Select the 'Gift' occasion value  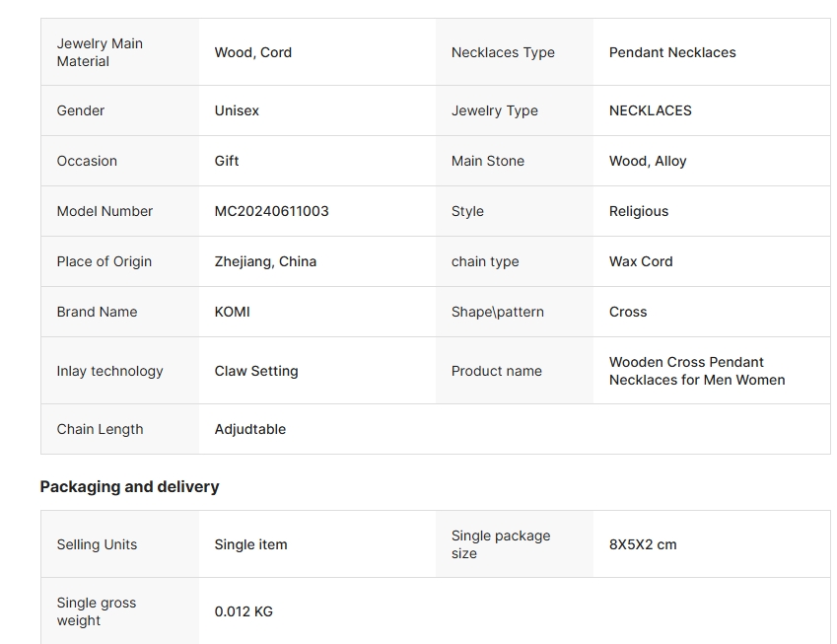click(x=227, y=161)
